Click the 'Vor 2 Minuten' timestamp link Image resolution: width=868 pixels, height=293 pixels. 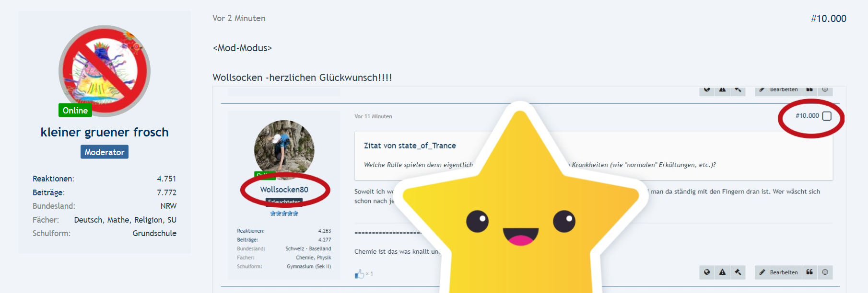point(239,18)
